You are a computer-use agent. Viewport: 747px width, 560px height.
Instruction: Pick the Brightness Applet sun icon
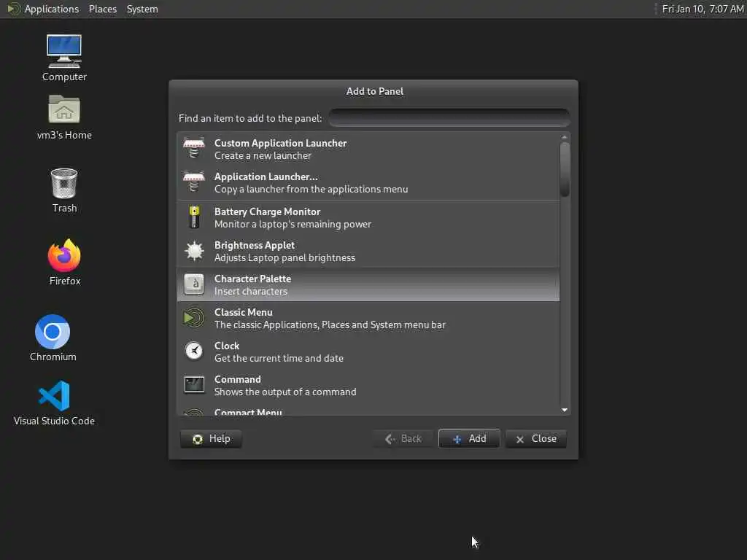click(x=194, y=251)
